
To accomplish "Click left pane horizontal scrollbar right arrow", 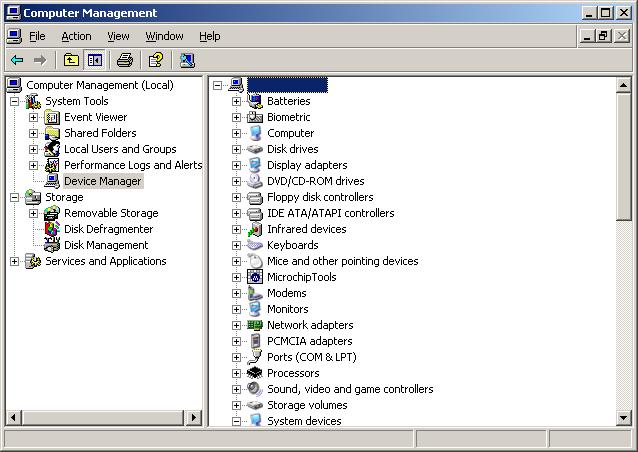I will (x=196, y=418).
